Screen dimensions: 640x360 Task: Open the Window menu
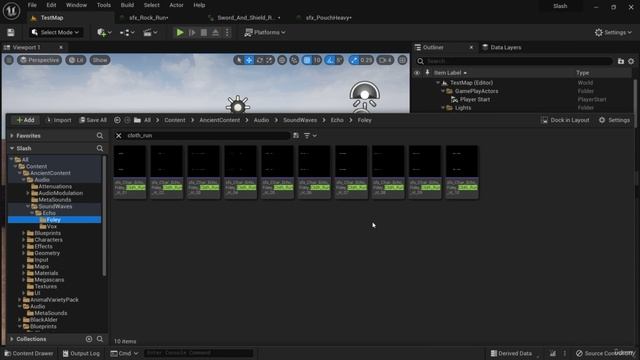[x=76, y=5]
